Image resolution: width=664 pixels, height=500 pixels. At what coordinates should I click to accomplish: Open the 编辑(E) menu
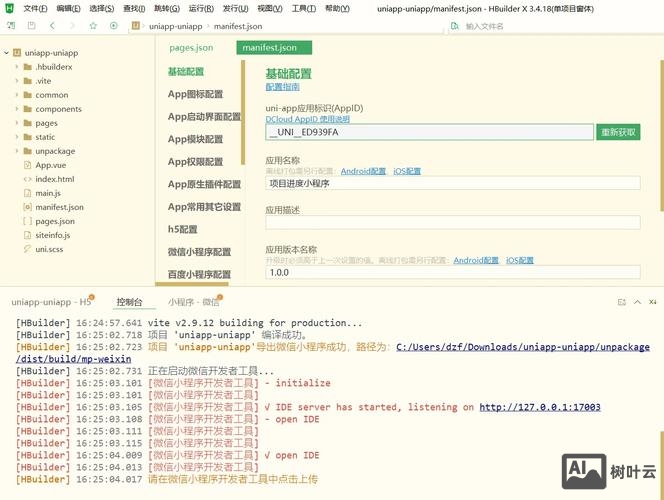tap(68, 8)
